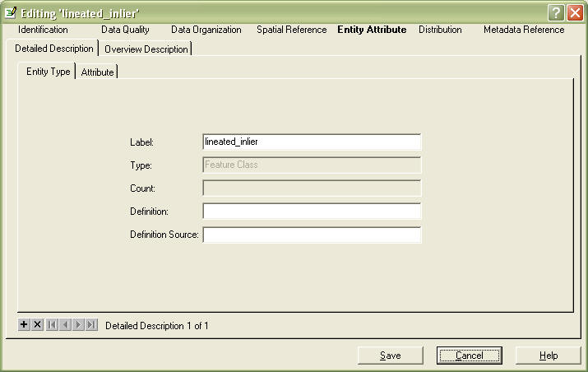This screenshot has width=588, height=372.
Task: Go to previous record navigation arrow
Action: [x=65, y=325]
